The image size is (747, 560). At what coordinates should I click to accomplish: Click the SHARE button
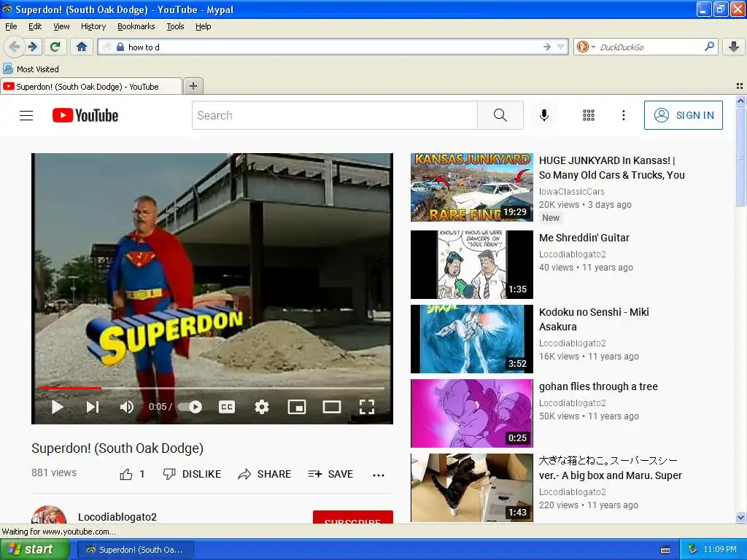coord(264,474)
